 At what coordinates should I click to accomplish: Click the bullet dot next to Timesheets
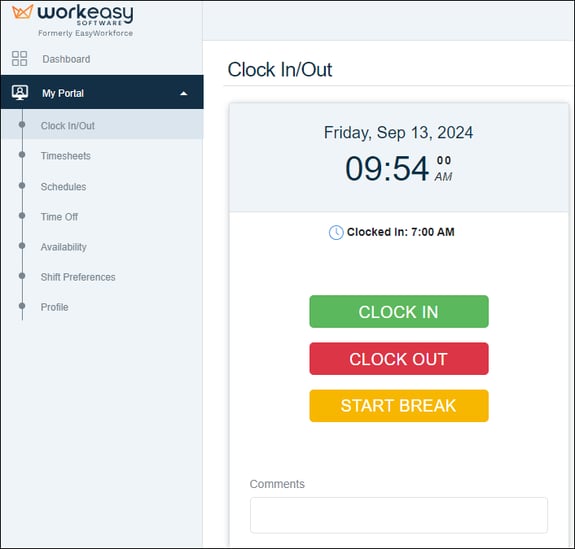coord(22,155)
